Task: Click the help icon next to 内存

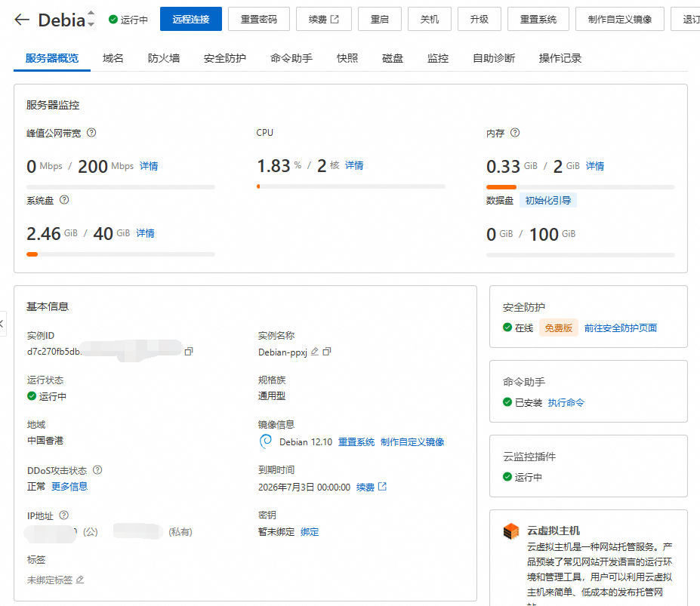Action: pyautogui.click(x=515, y=133)
